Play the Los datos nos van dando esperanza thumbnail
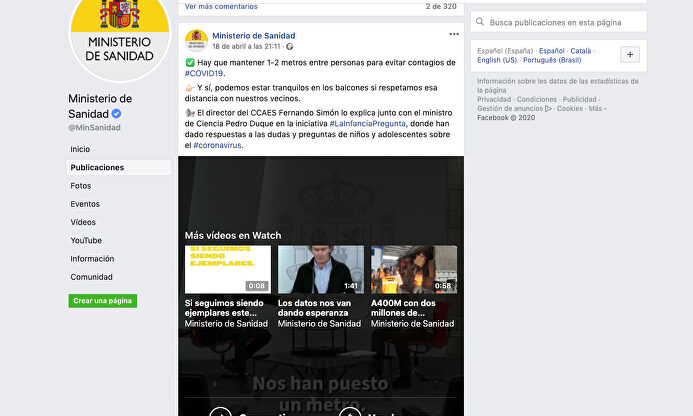Viewport: 693px width, 416px height. [x=321, y=269]
